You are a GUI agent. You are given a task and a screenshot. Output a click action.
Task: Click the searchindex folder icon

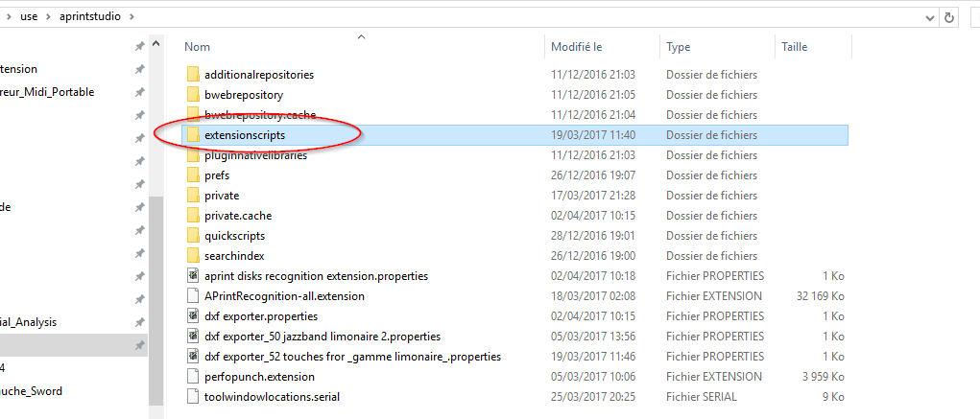pos(193,256)
